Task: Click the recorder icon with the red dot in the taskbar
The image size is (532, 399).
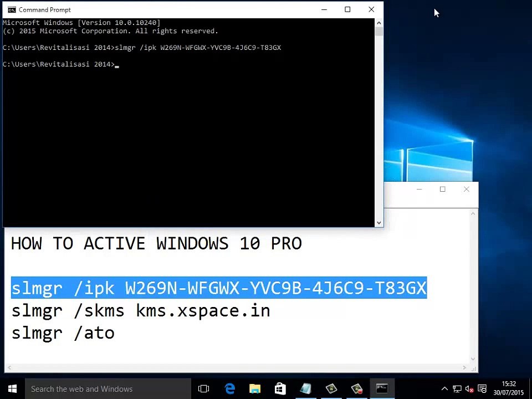Action: tap(357, 389)
